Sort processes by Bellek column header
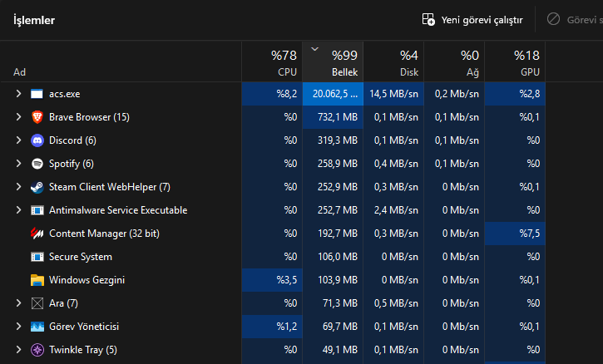The image size is (603, 364). coord(334,63)
